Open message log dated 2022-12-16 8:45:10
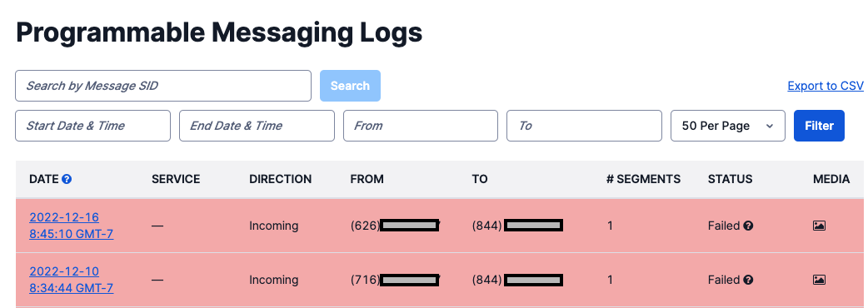The width and height of the screenshot is (868, 308). tap(72, 226)
